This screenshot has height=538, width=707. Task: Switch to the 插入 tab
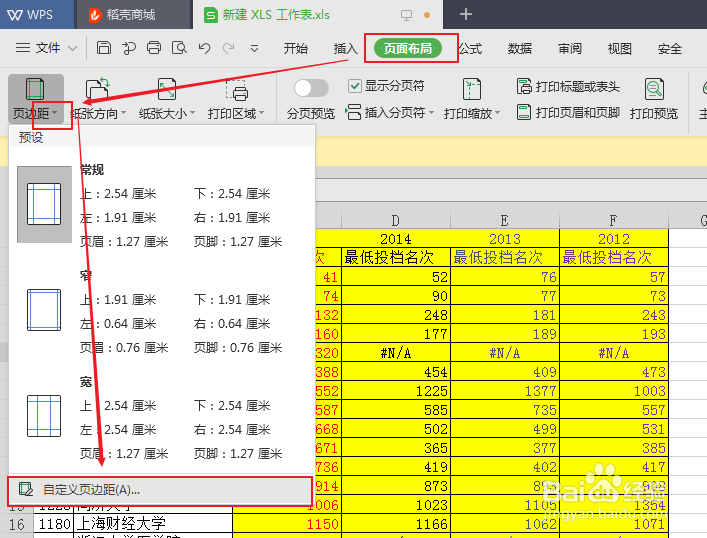[345, 48]
